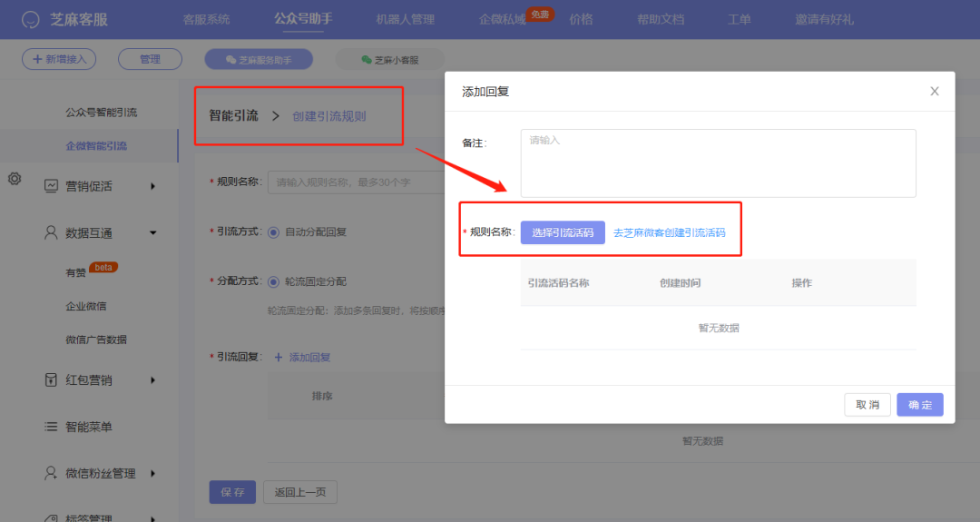980x522 pixels.
Task: Click the 操作 column header
Action: [x=801, y=282]
